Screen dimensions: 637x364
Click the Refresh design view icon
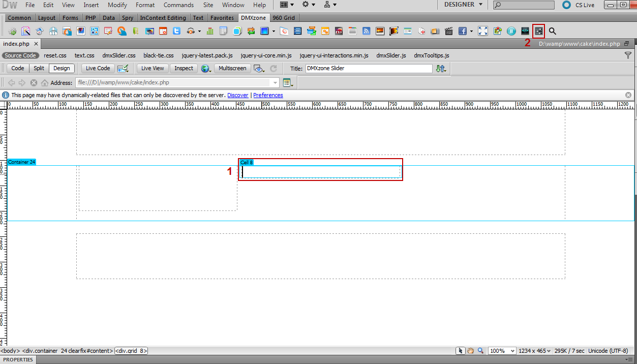[x=274, y=68]
